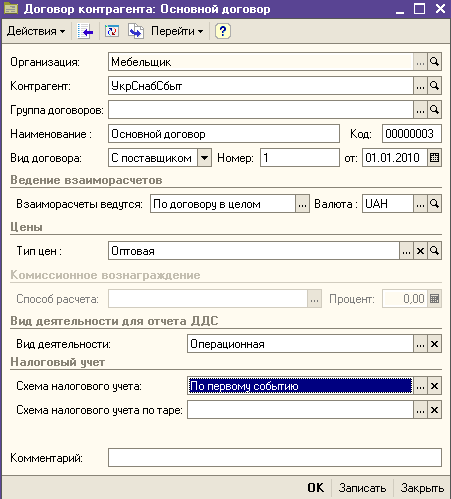Open Контрагент with the magnifier icon
The height and width of the screenshot is (499, 451).
434,86
